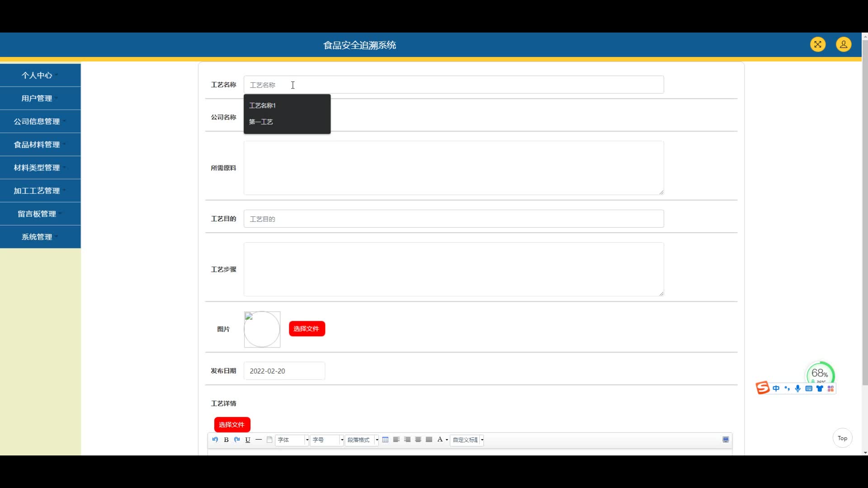Open the user profile icon in header

(x=843, y=44)
